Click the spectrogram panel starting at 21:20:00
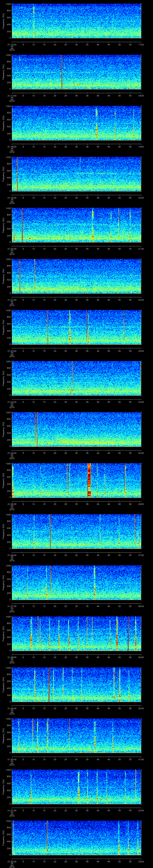153x868 pixels. (77, 225)
